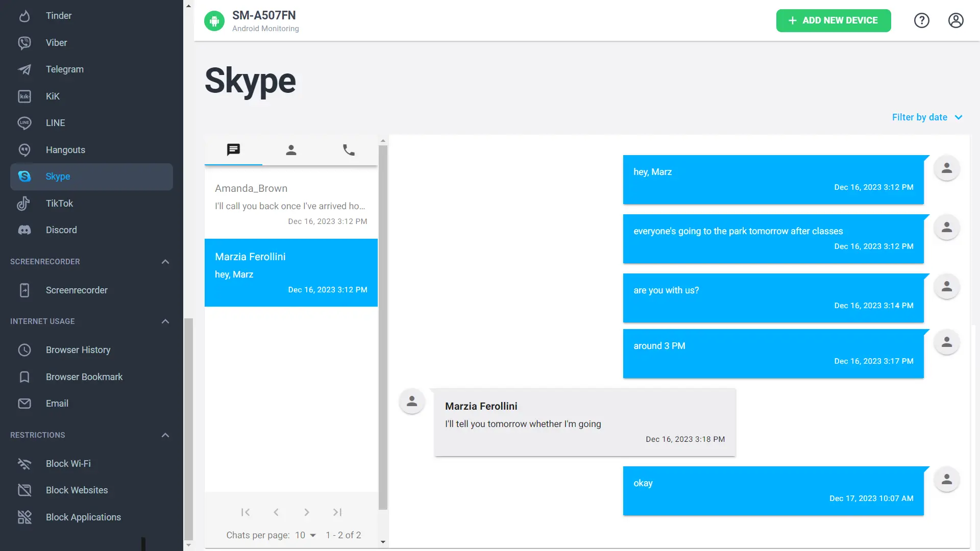Screen dimensions: 980x551
Task: Click the chat list scrollbar thumb
Action: tap(383, 328)
